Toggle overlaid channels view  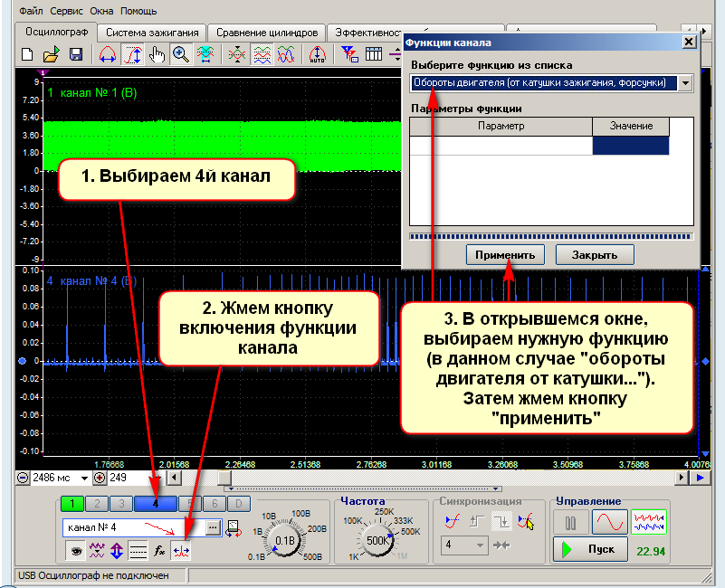[x=286, y=54]
